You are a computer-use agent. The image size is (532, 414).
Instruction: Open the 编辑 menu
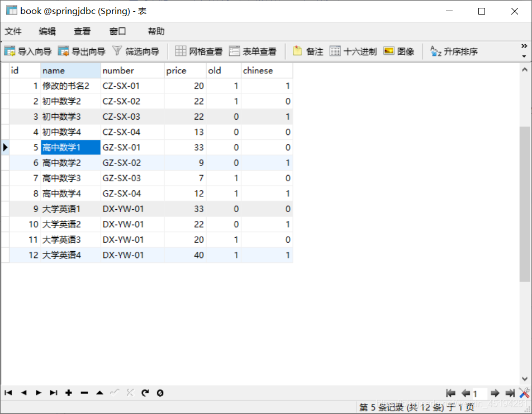(x=47, y=31)
